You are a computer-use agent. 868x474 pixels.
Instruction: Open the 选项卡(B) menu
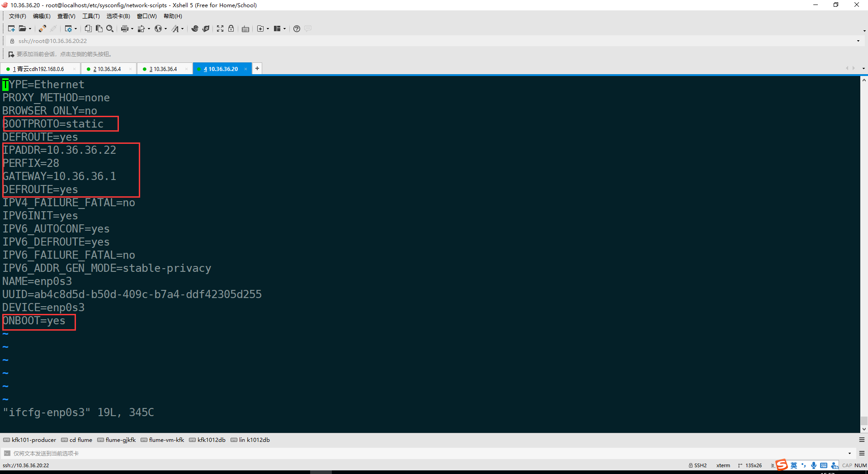coord(118,16)
